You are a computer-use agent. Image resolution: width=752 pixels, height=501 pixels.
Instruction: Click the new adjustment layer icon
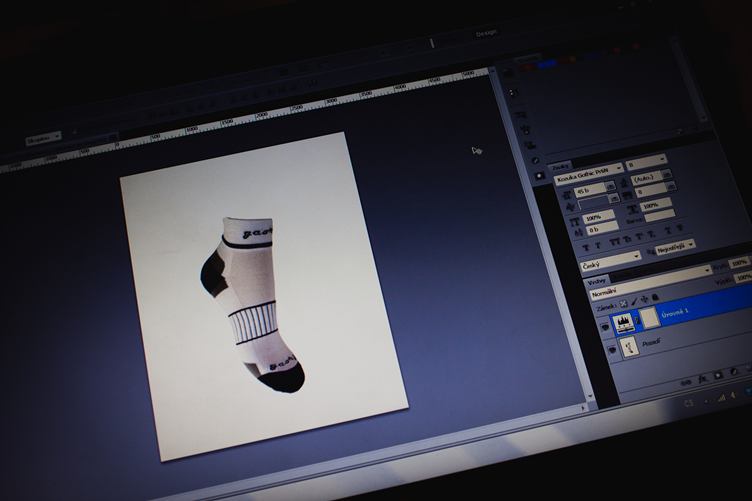[x=733, y=371]
